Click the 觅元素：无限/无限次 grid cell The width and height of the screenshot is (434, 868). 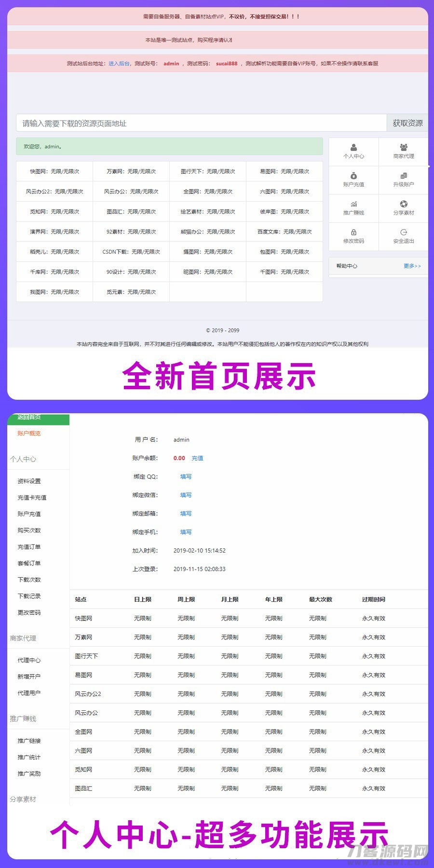tap(131, 292)
